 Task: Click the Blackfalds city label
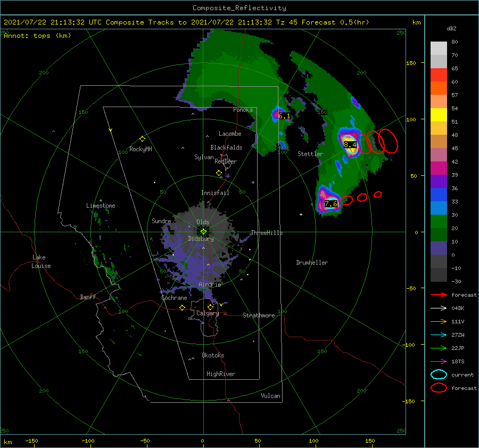pos(226,148)
